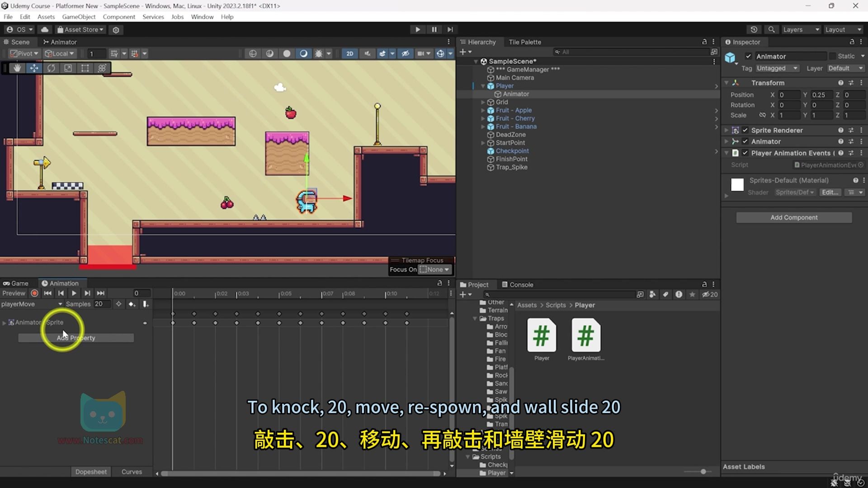Go to next animation keyframe
The height and width of the screenshot is (488, 868).
(87, 293)
